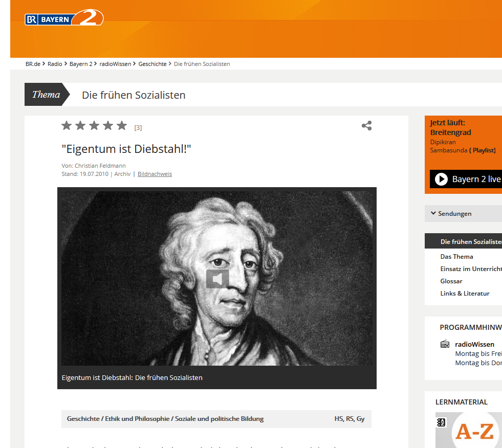The width and height of the screenshot is (502, 448).
Task: Open radioWissen breadcrumb link
Action: click(x=115, y=64)
